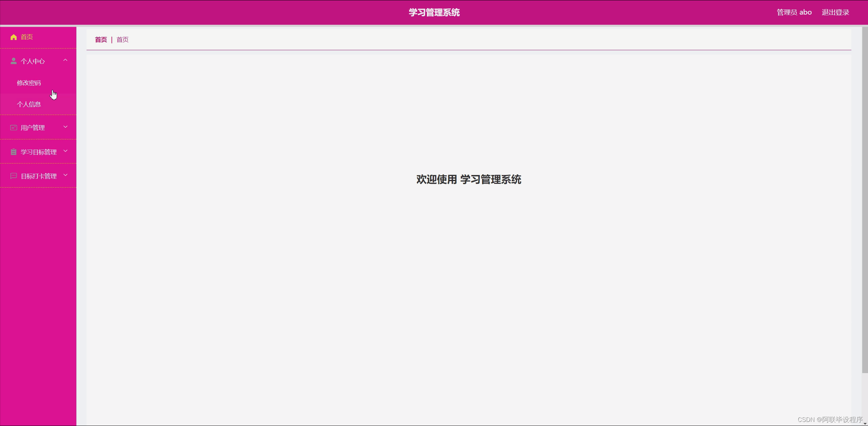868x426 pixels.
Task: Click the clipboard icon beside 学习目标管理
Action: click(x=14, y=152)
